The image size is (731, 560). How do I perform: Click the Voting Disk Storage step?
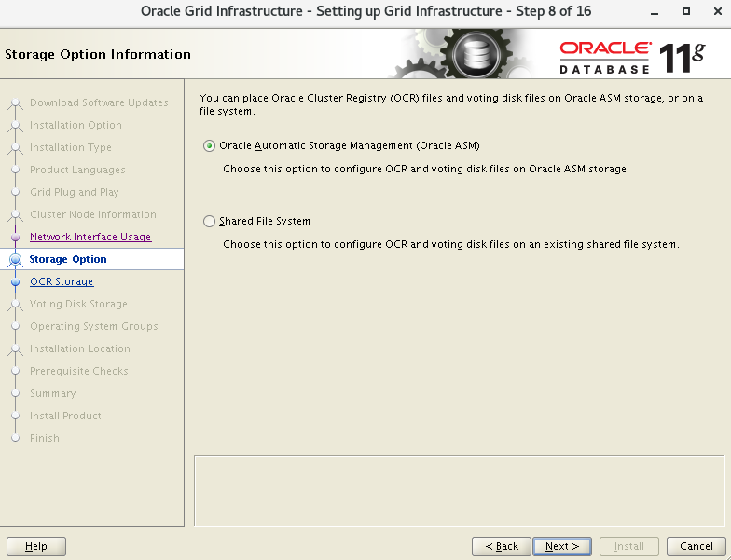(78, 304)
